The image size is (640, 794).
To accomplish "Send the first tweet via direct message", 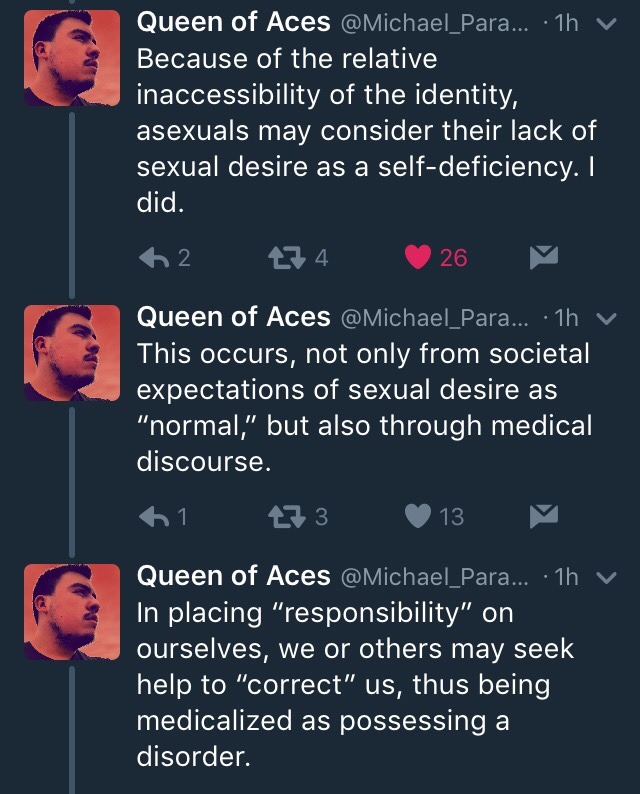I will [x=540, y=257].
